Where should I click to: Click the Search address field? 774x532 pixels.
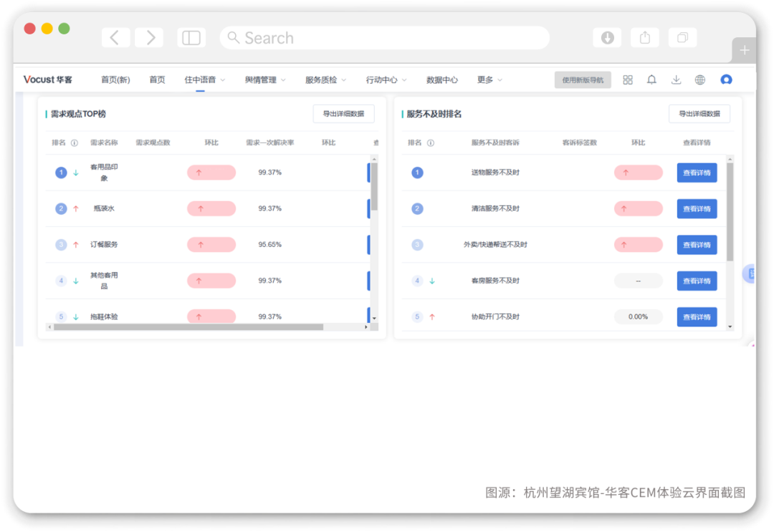[384, 38]
